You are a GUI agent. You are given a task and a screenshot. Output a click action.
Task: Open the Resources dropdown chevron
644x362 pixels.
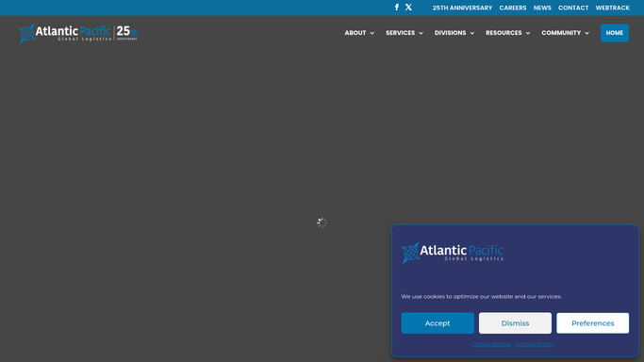[x=528, y=33]
